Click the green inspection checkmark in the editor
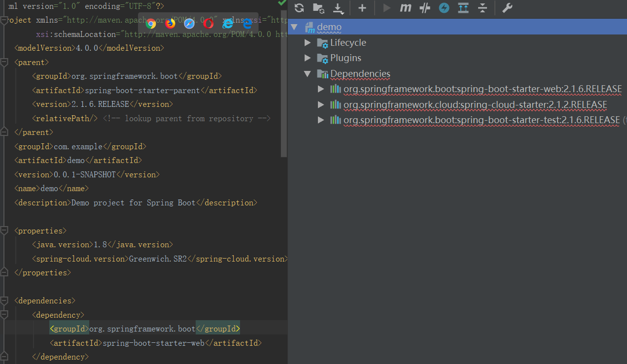Image resolution: width=627 pixels, height=364 pixels. coord(282,2)
